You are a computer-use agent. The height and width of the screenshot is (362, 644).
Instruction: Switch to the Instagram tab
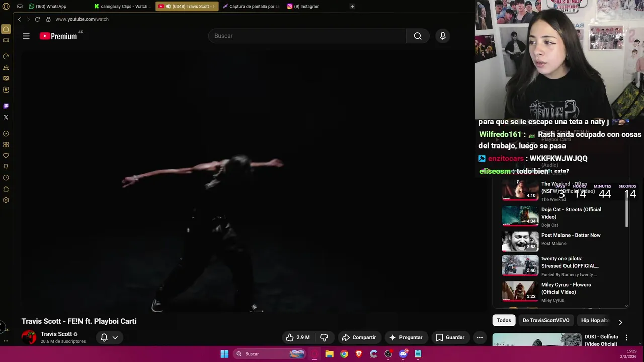303,6
